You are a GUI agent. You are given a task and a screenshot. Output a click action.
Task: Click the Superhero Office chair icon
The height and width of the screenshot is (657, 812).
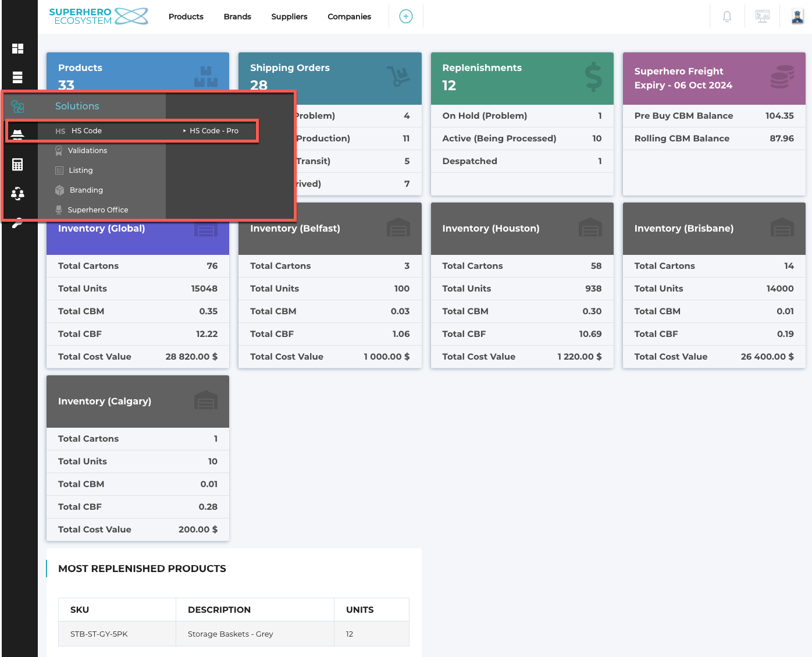tap(59, 210)
